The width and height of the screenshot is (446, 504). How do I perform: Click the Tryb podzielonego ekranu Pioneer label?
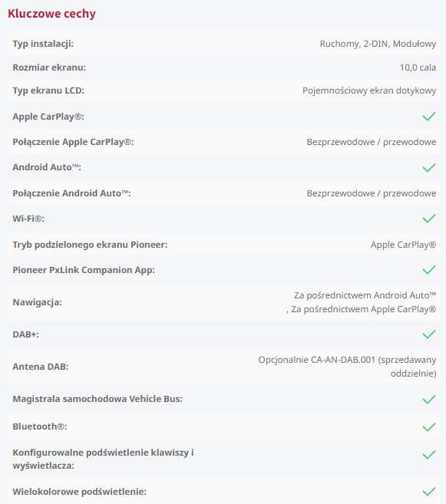pos(90,245)
